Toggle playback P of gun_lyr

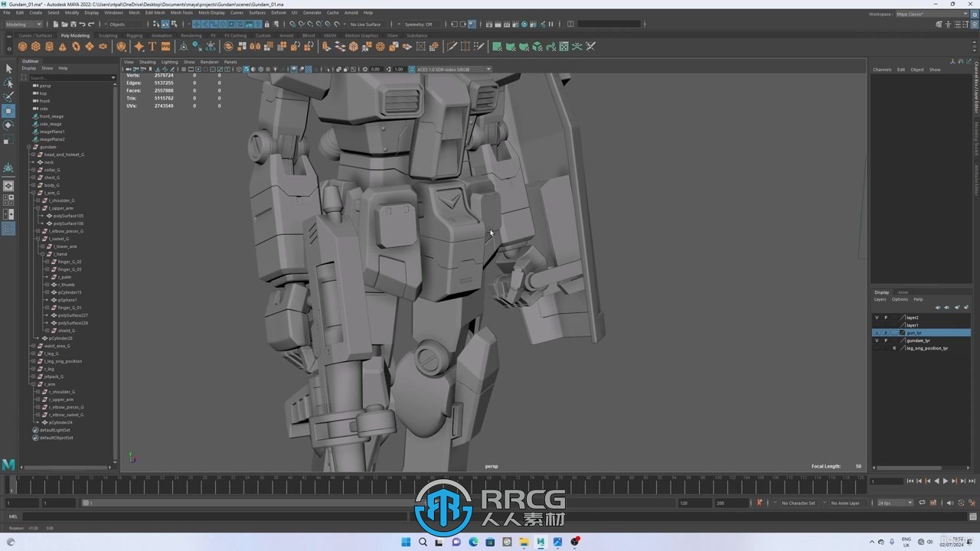886,333
